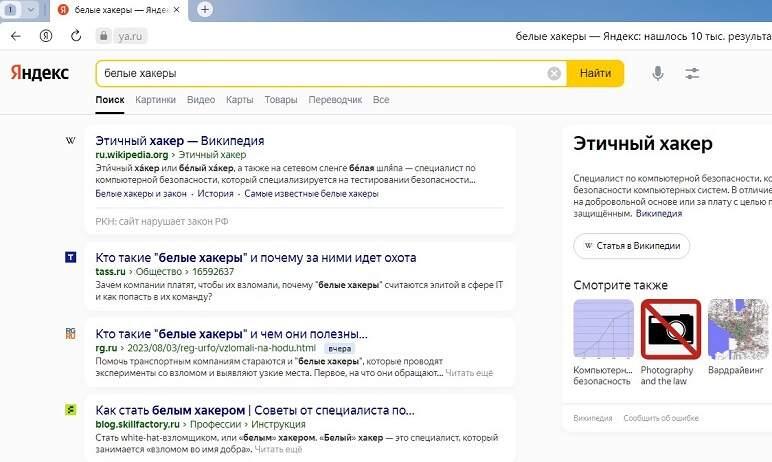Screen dimensions: 772x462
Task: Click 'Сообщить об ошибке' link
Action: 661,418
